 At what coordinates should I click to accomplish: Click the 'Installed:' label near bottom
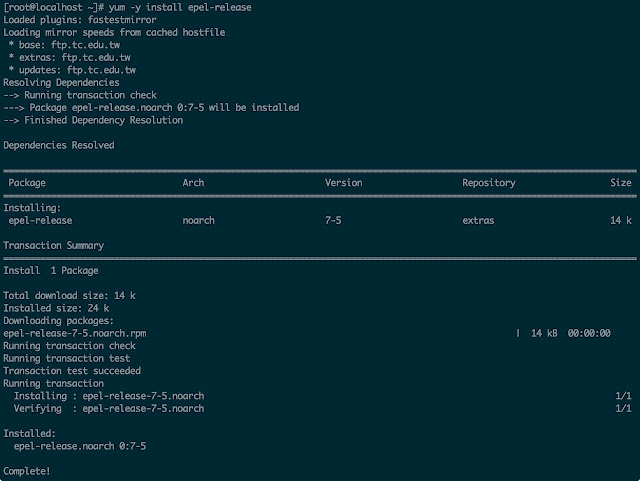(x=29, y=434)
